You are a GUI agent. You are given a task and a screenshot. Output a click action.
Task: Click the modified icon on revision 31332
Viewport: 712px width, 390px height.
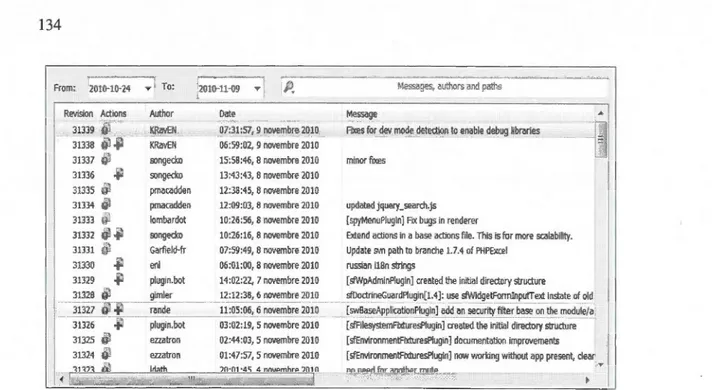pyautogui.click(x=106, y=234)
